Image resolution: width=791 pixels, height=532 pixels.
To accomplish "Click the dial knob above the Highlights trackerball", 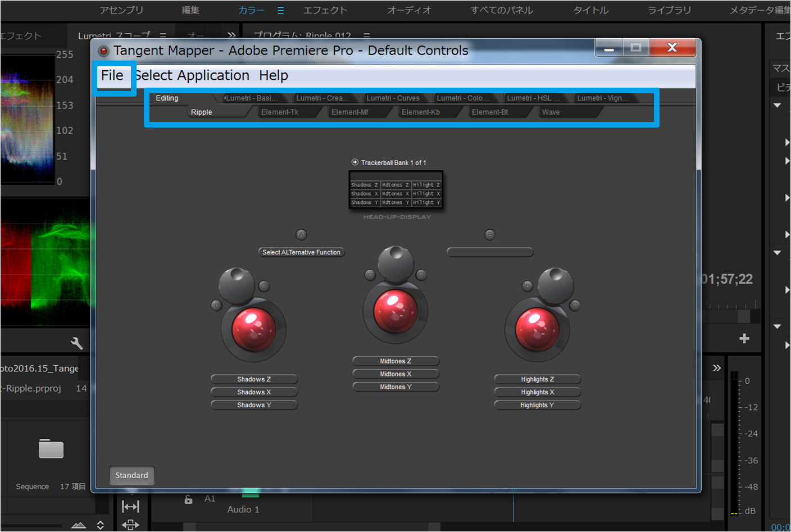I will (x=556, y=285).
